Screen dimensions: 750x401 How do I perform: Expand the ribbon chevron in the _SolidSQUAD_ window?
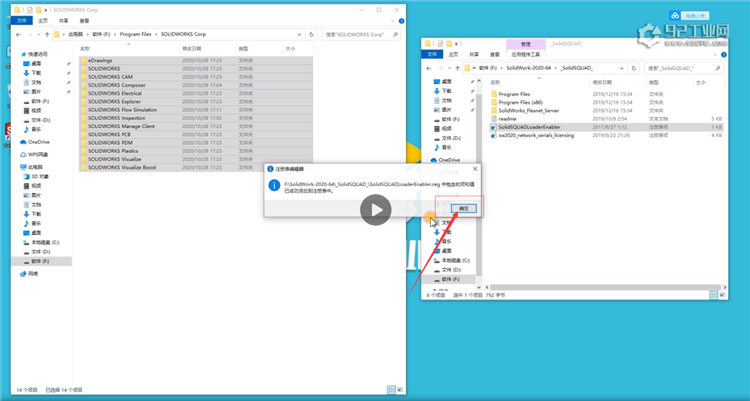(x=716, y=55)
